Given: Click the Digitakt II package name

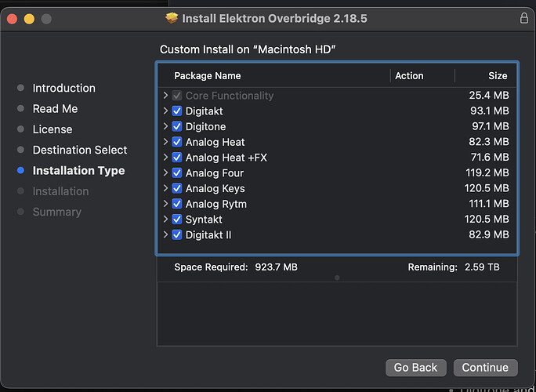Looking at the screenshot, I should (208, 235).
